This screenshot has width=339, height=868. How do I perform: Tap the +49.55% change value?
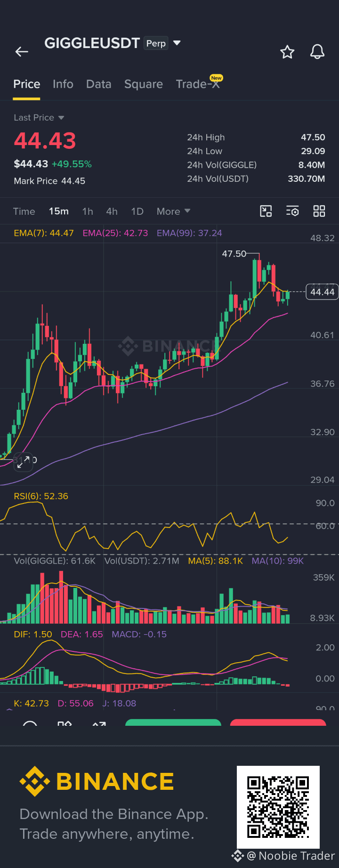click(72, 164)
